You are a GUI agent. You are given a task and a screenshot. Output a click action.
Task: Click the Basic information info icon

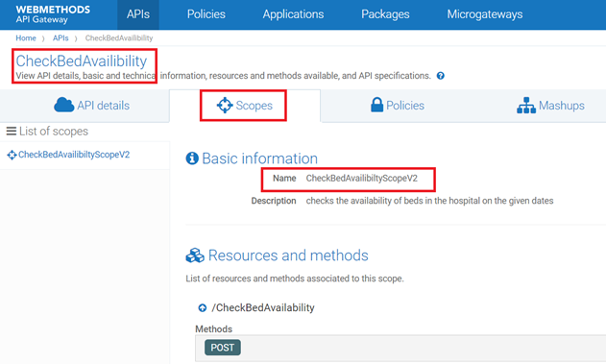(x=192, y=158)
